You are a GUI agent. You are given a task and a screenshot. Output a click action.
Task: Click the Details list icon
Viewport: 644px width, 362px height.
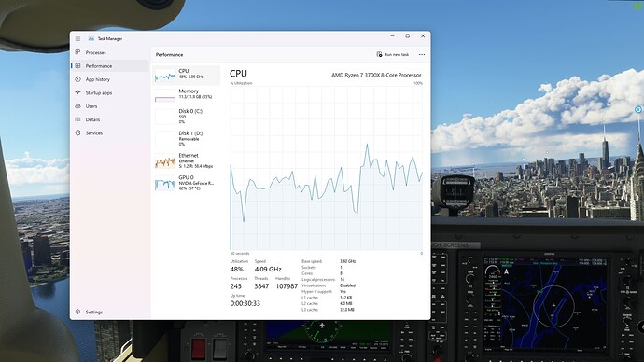tap(77, 119)
